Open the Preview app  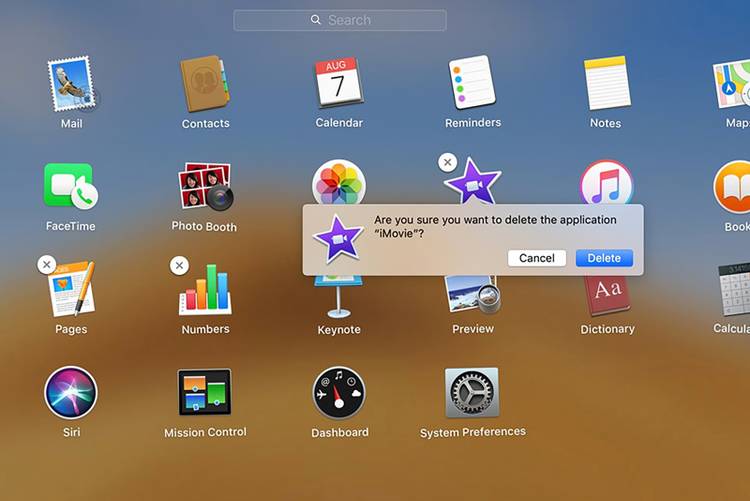click(473, 294)
